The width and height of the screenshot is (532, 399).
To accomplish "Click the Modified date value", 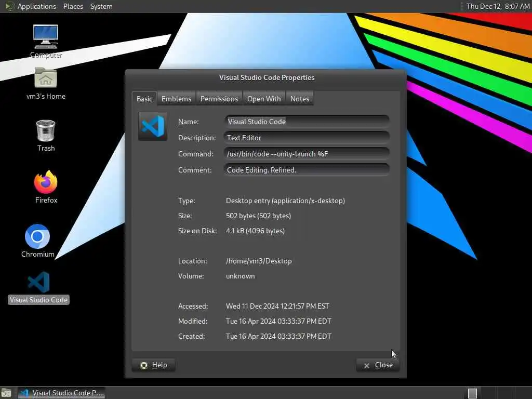I will [278, 321].
